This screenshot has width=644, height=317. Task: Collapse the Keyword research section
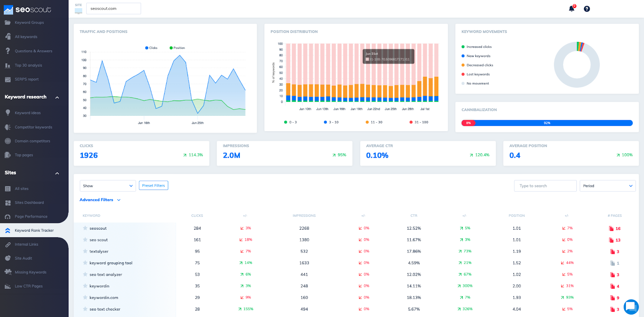[x=57, y=97]
